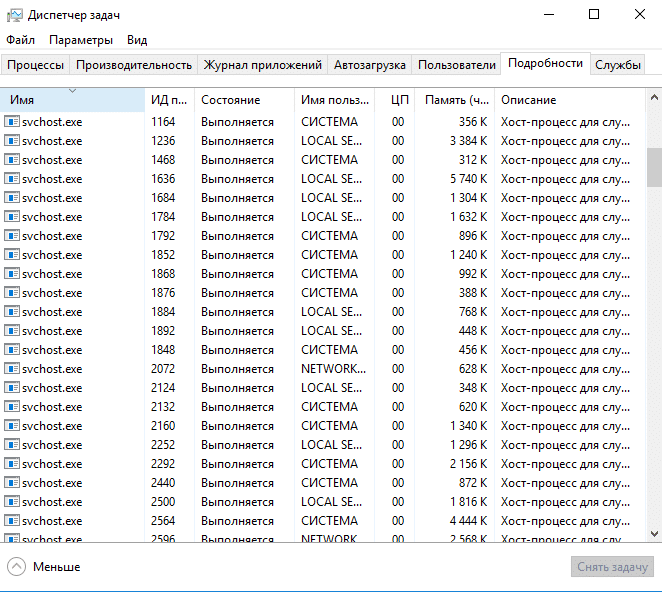Click icon of svchost.exe PID 1848

(x=12, y=350)
